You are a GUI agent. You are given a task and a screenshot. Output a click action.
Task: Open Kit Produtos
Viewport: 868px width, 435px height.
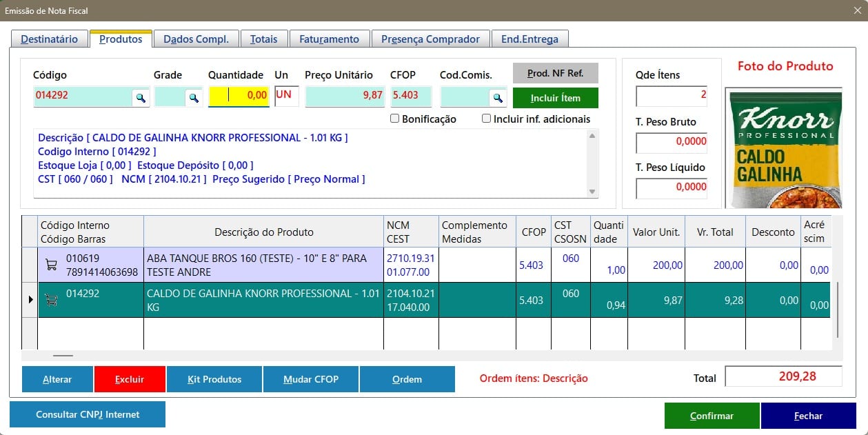click(214, 379)
